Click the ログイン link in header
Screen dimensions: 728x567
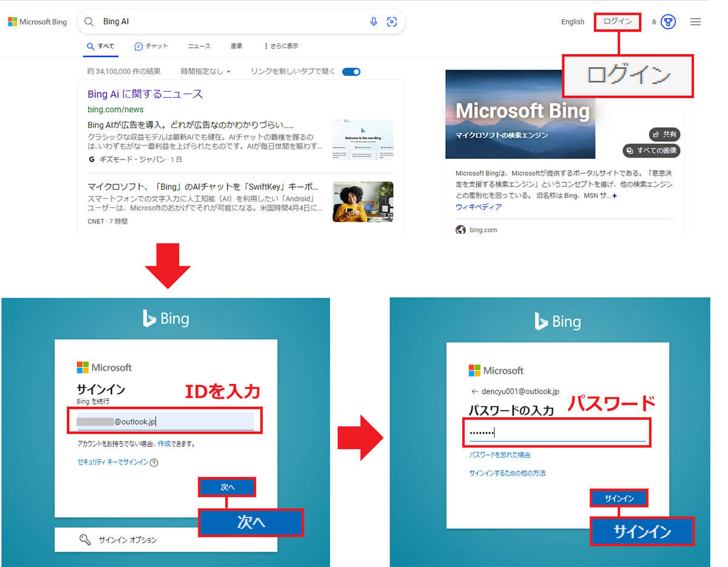point(618,22)
